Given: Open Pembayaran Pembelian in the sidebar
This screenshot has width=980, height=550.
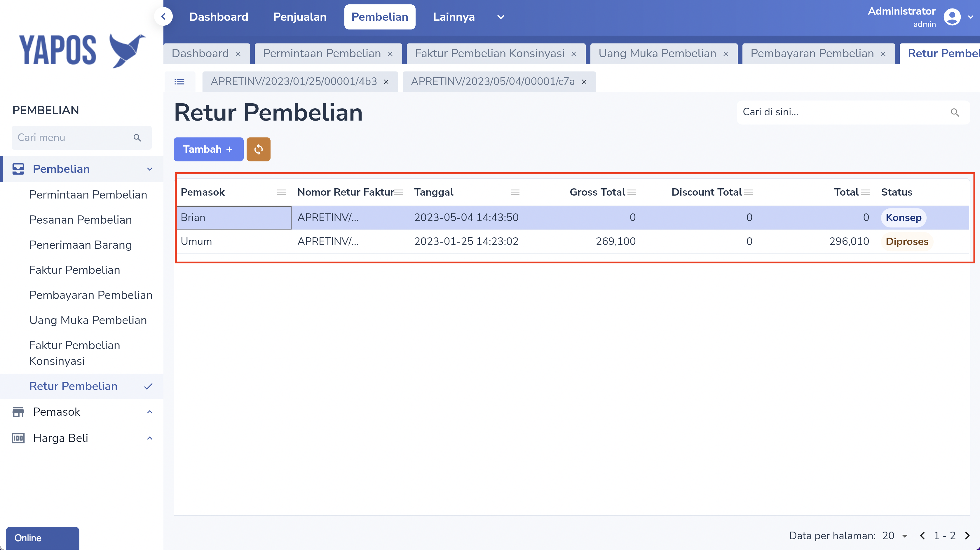Looking at the screenshot, I should [91, 295].
